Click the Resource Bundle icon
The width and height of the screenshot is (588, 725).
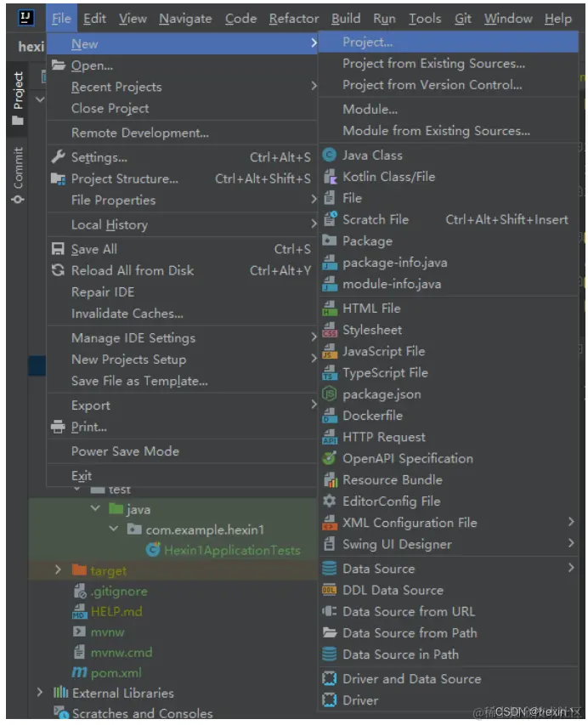coord(330,479)
